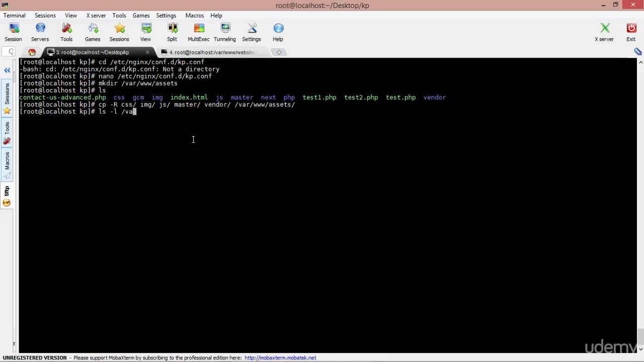The width and height of the screenshot is (644, 362).
Task: Click the Games toolbar icon
Action: [x=93, y=32]
